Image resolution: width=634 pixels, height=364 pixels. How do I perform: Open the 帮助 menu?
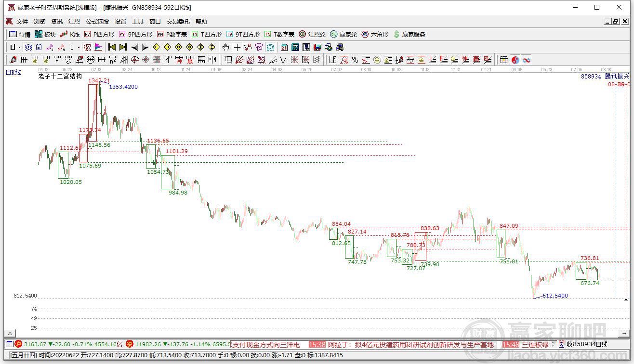click(x=201, y=22)
